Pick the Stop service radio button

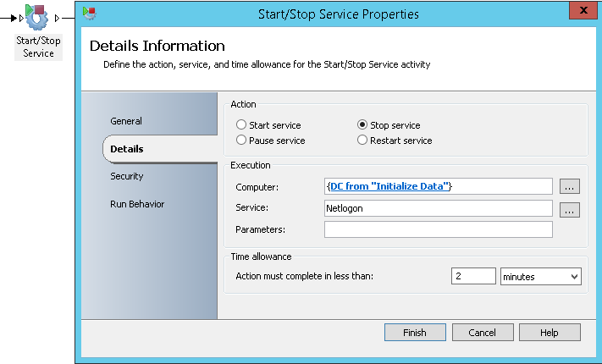pyautogui.click(x=389, y=124)
